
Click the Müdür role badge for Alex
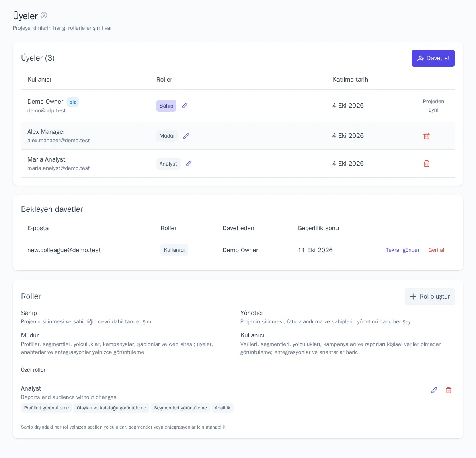point(167,136)
